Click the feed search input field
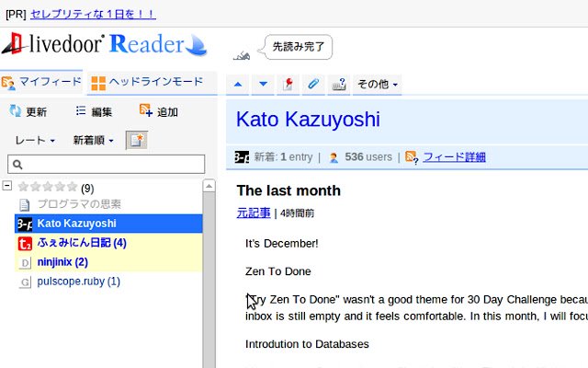The width and height of the screenshot is (588, 368). pos(107,164)
